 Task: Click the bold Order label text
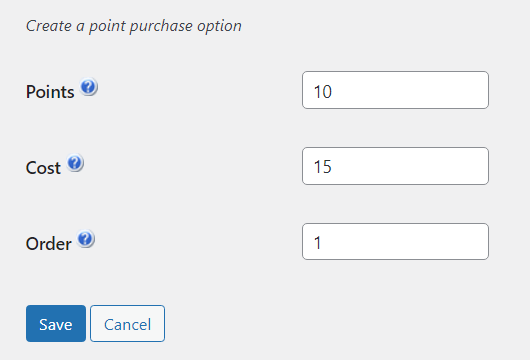[49, 244]
